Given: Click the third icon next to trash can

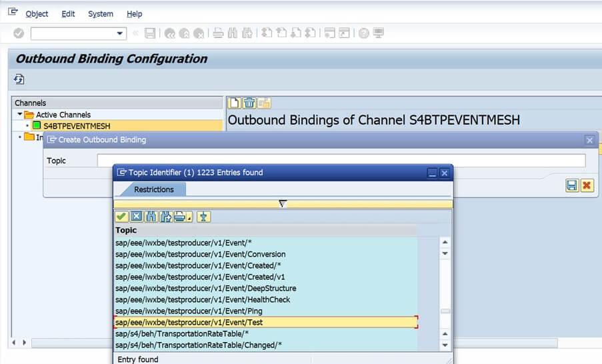Looking at the screenshot, I should click(x=264, y=103).
